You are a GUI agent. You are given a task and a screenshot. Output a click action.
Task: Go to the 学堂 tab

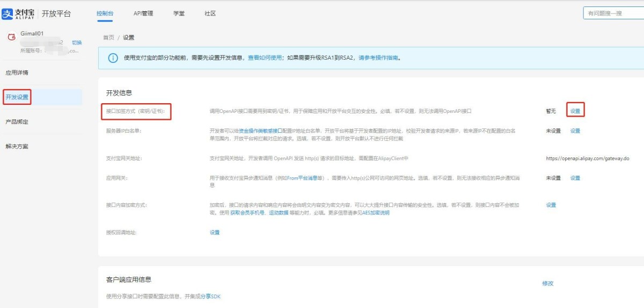click(x=179, y=13)
